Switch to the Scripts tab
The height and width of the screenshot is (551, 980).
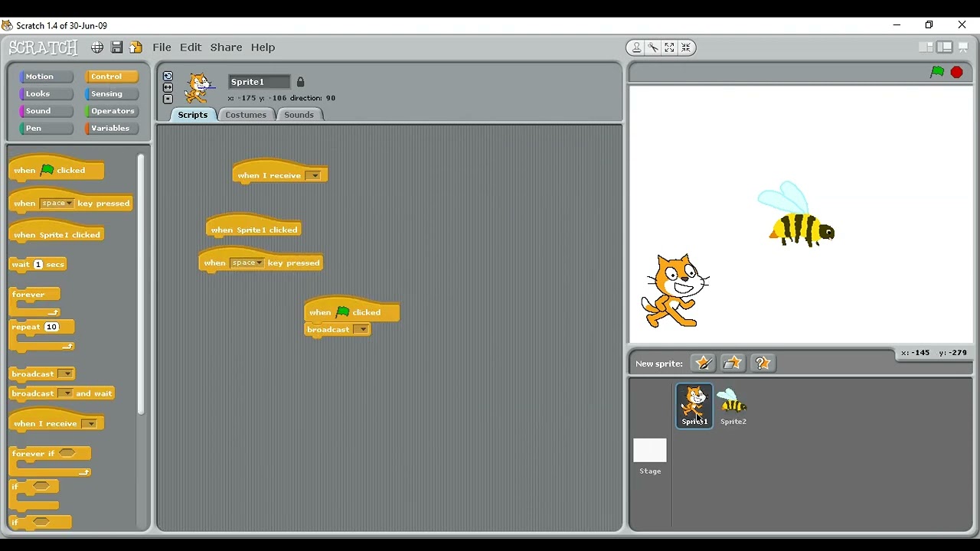[x=193, y=115]
